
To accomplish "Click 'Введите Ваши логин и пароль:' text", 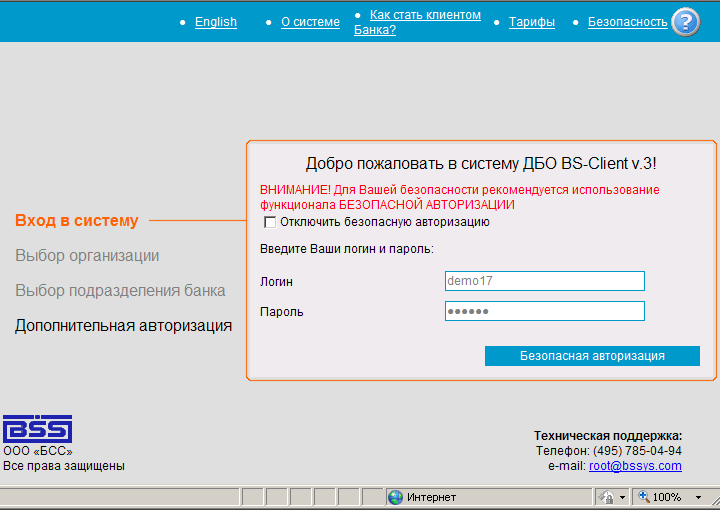I will point(347,249).
